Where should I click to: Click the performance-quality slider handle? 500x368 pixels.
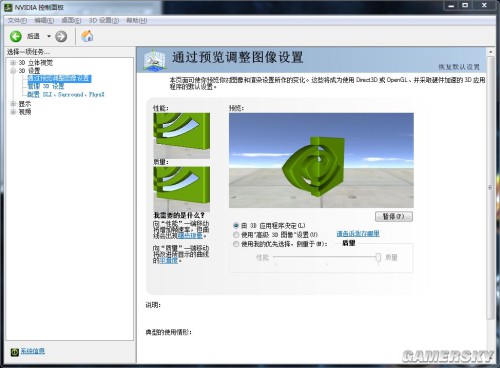[x=378, y=257]
